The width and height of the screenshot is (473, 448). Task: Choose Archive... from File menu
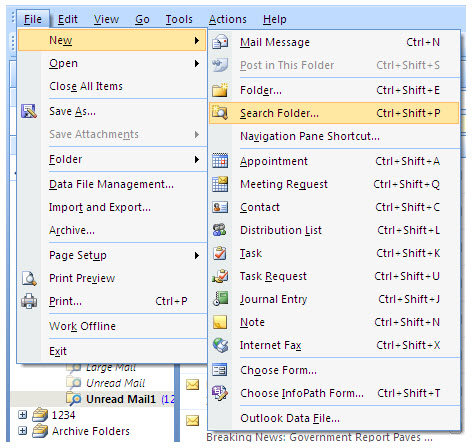112,230
